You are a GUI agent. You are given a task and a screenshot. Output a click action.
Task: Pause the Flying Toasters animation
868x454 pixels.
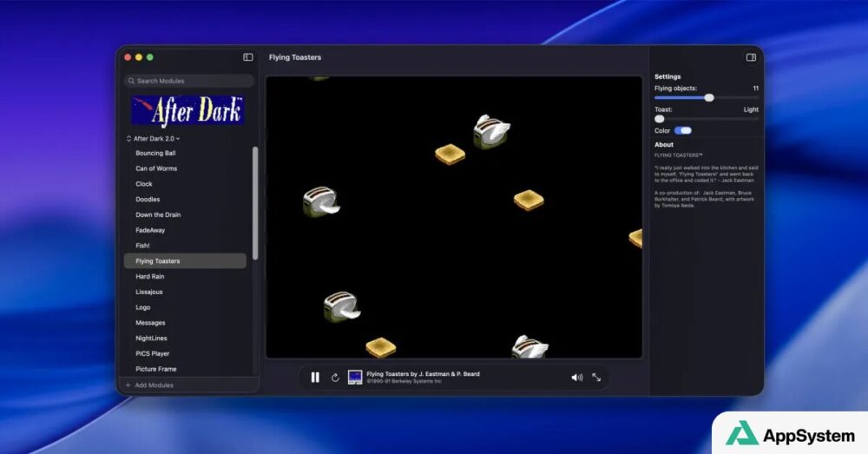pyautogui.click(x=315, y=377)
